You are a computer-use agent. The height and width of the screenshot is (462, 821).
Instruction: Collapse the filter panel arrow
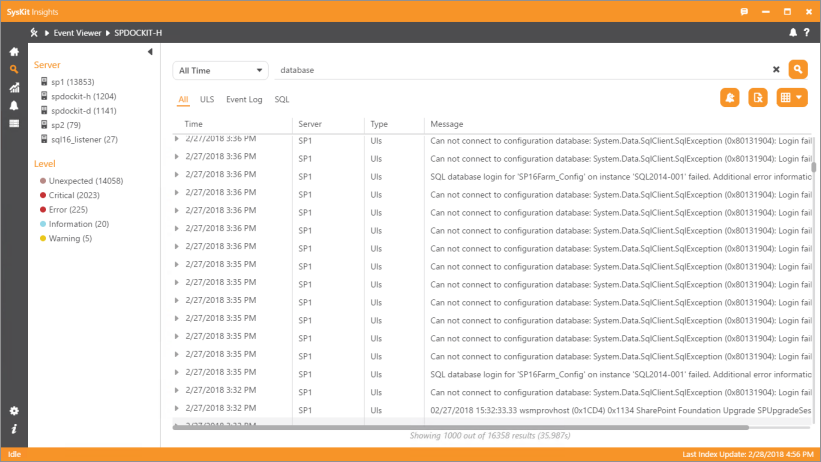click(150, 51)
